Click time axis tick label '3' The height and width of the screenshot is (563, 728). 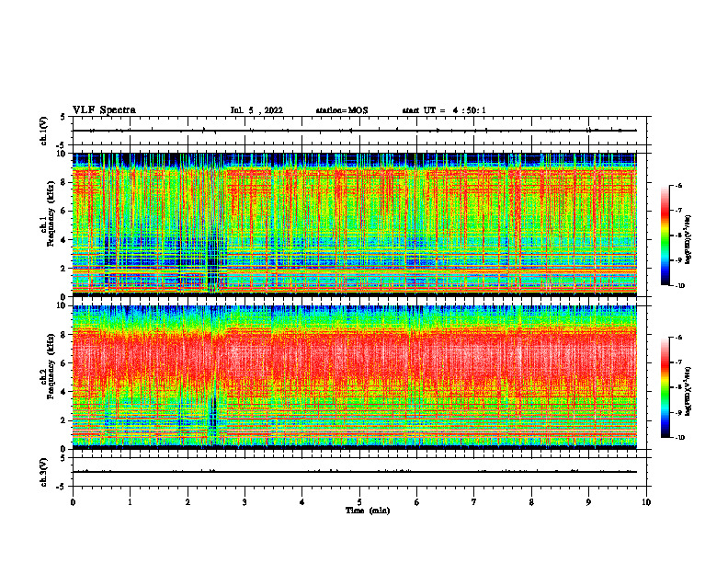[245, 502]
